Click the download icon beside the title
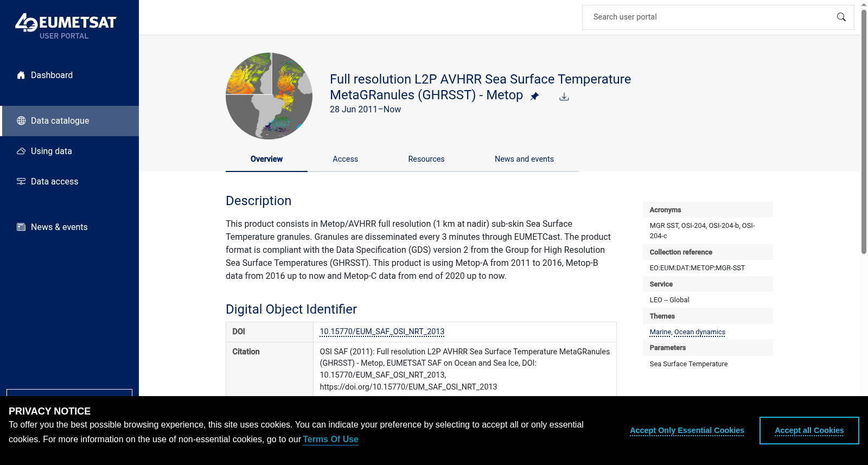This screenshot has width=868, height=465. (564, 97)
